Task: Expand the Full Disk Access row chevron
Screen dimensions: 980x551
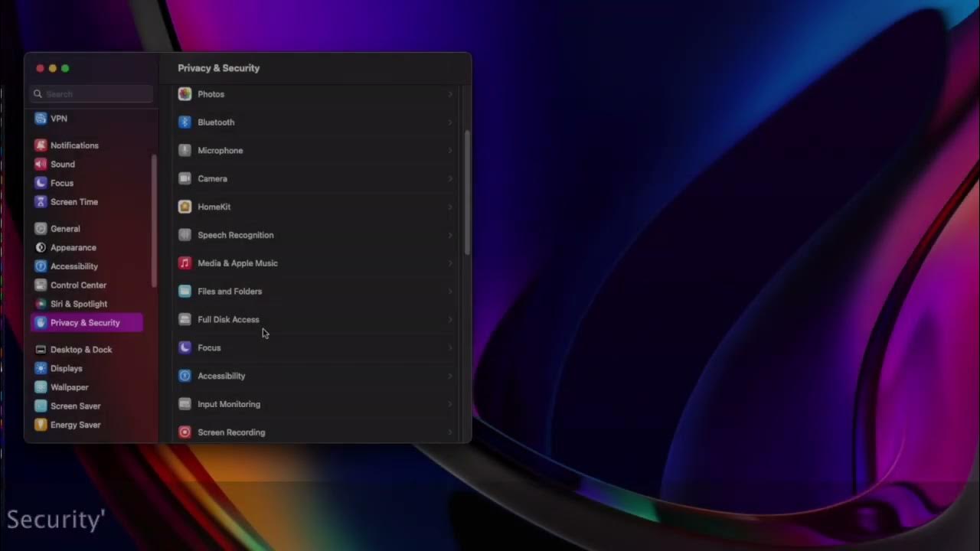Action: pos(450,320)
